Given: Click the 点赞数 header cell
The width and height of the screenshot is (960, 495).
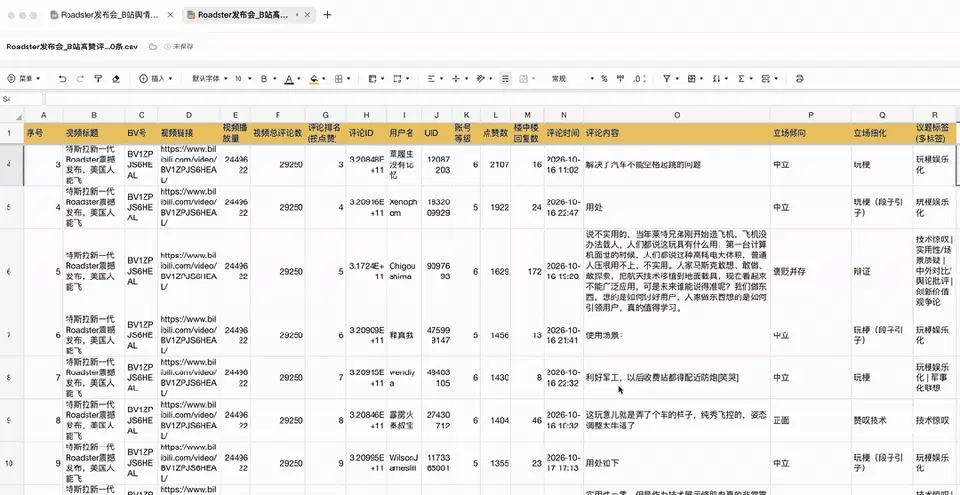Looking at the screenshot, I should tap(495, 133).
